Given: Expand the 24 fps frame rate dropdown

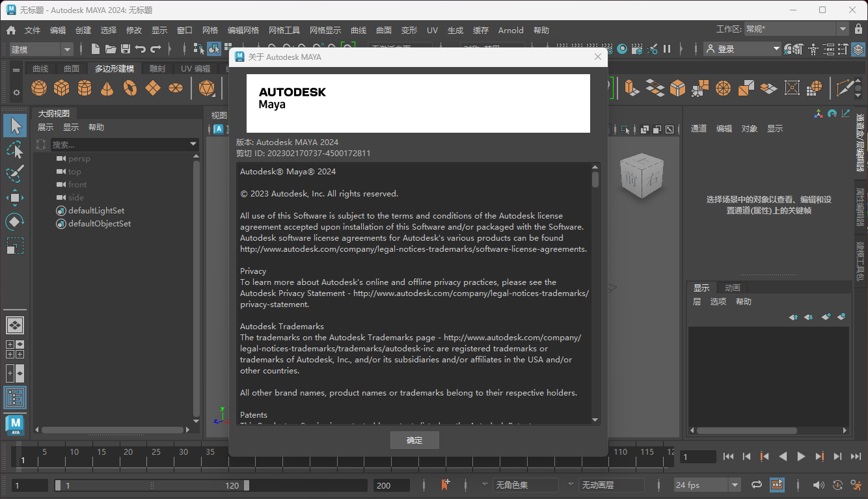Looking at the screenshot, I should (707, 485).
